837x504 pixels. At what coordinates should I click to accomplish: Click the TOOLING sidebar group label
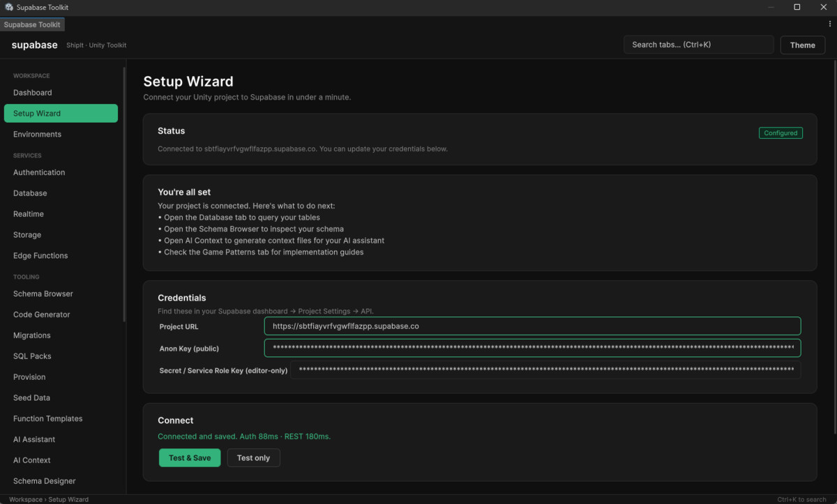click(x=27, y=277)
